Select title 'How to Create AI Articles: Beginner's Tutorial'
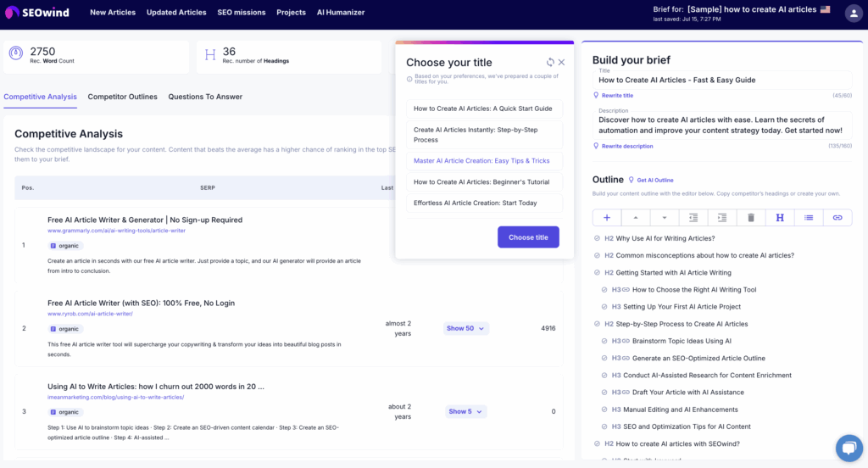This screenshot has height=468, width=868. click(484, 181)
